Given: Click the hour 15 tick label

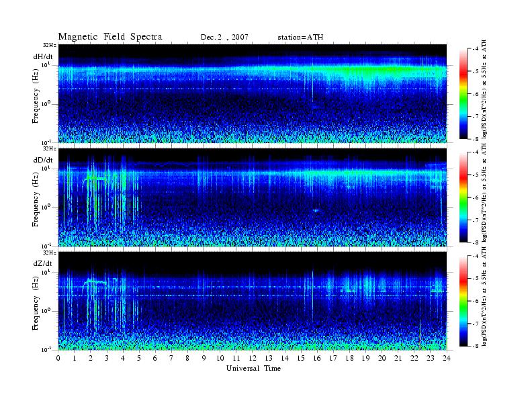Looking at the screenshot, I should tap(301, 358).
